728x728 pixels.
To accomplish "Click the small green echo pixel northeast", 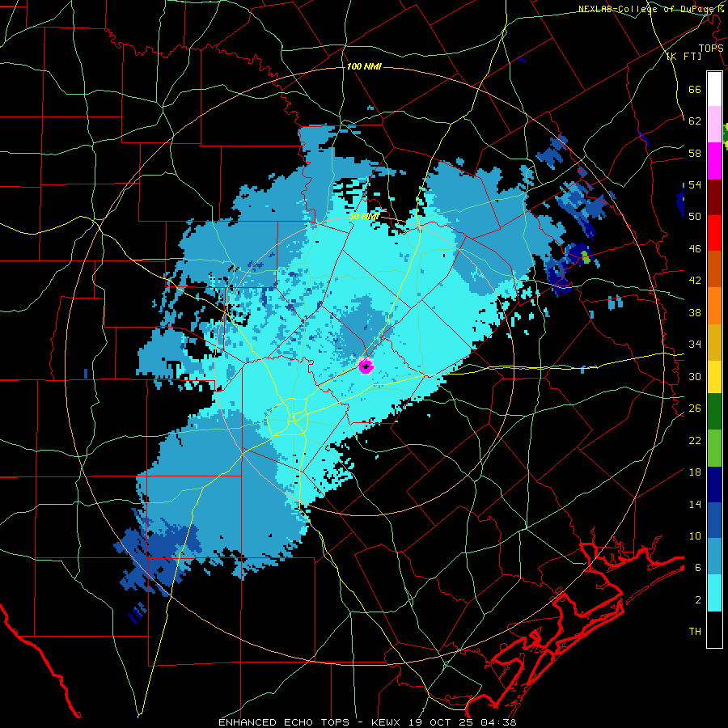I will (586, 258).
